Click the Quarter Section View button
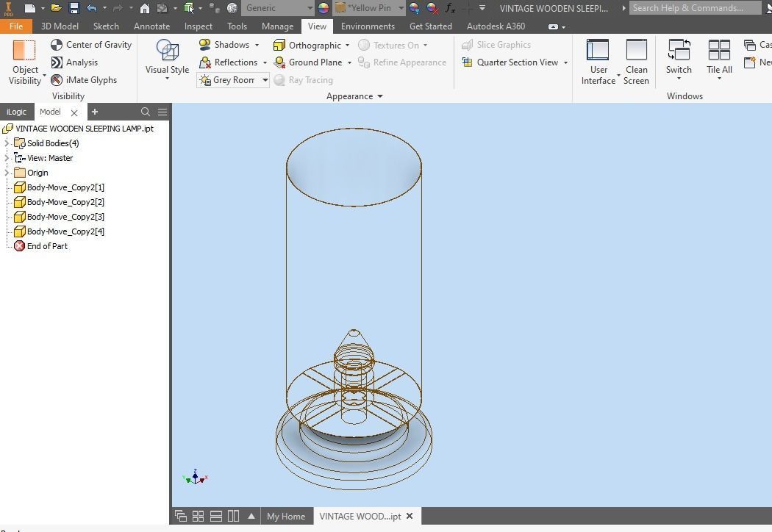The height and width of the screenshot is (532, 772). 510,62
